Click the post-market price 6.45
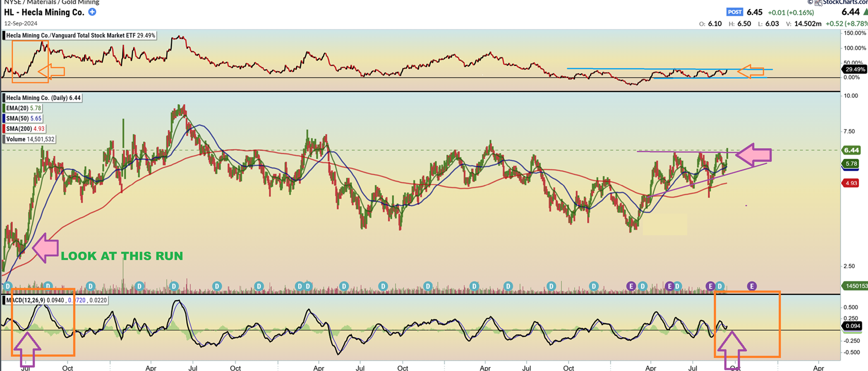868x371 pixels. 755,12
